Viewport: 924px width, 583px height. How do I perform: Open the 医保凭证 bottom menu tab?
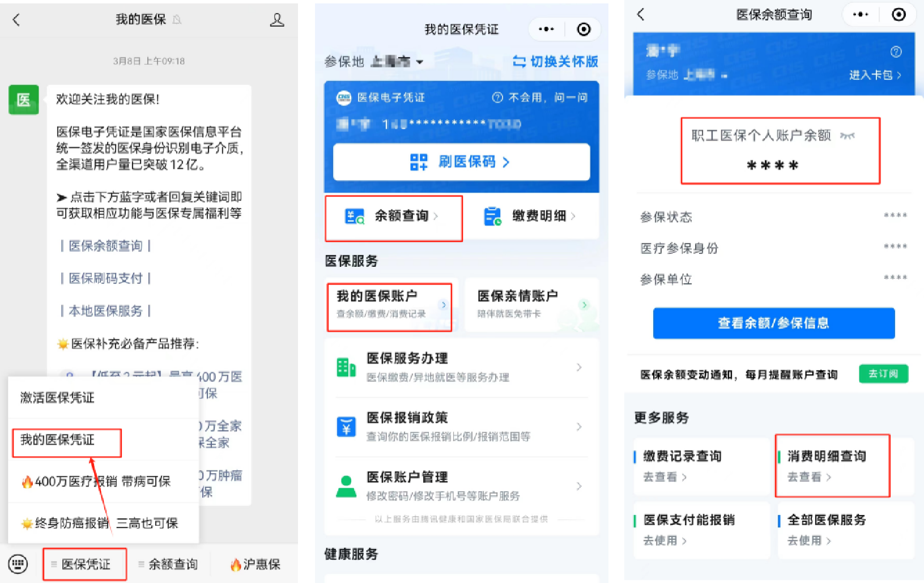tap(85, 564)
